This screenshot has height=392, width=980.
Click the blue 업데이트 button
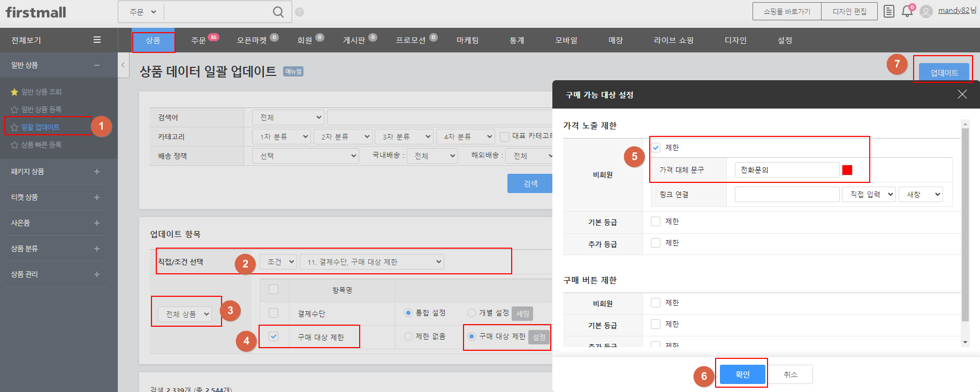click(x=944, y=72)
